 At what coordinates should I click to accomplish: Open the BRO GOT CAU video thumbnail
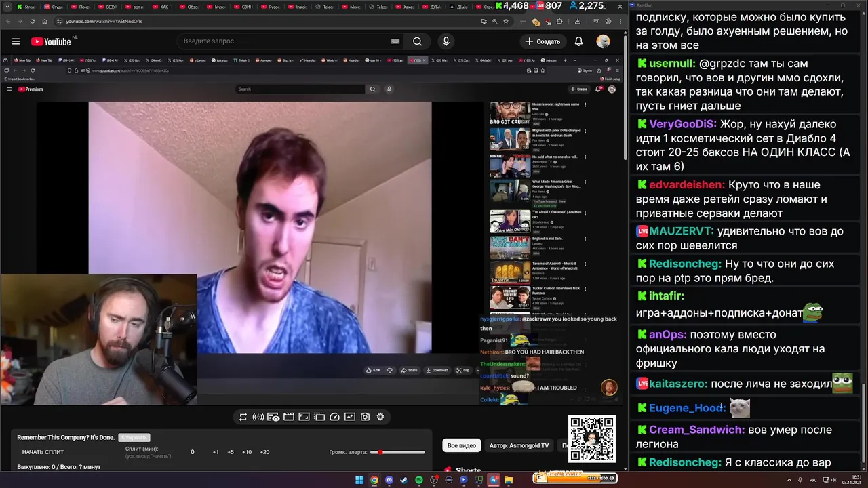coord(510,113)
